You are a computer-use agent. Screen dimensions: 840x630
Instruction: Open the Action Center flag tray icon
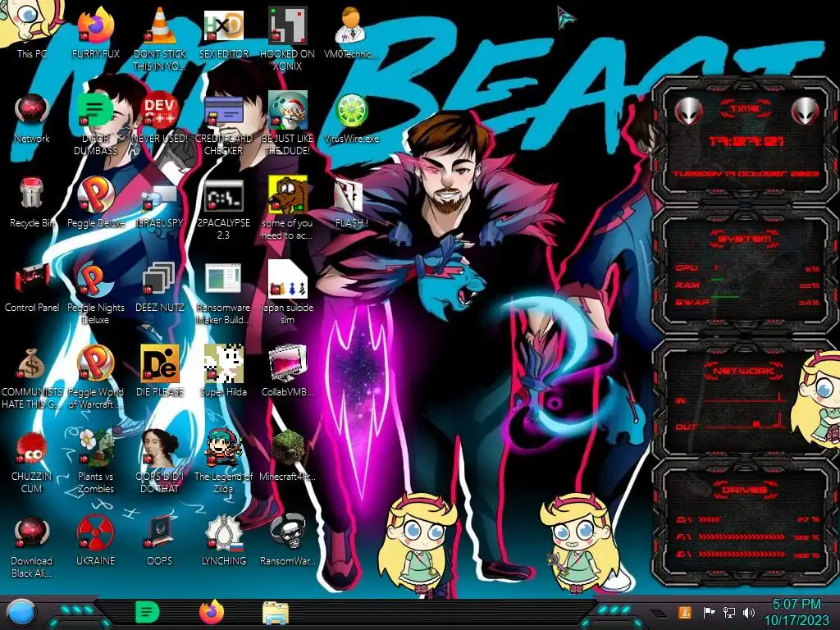point(709,612)
